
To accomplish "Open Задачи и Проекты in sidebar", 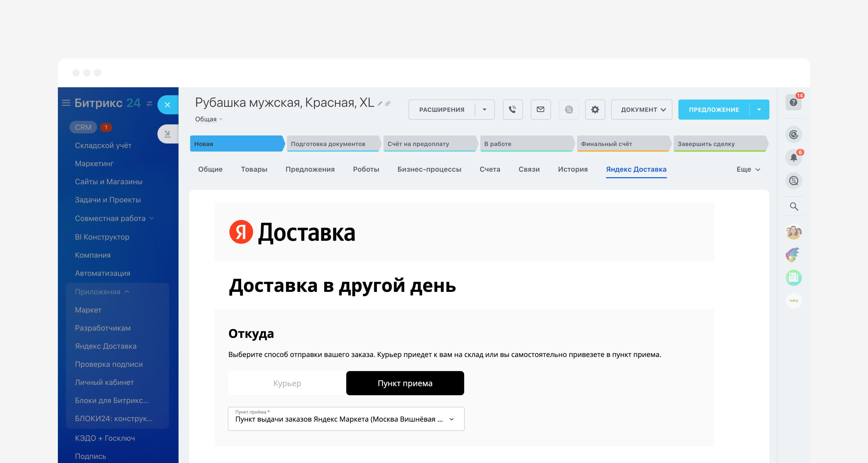I will coord(108,200).
